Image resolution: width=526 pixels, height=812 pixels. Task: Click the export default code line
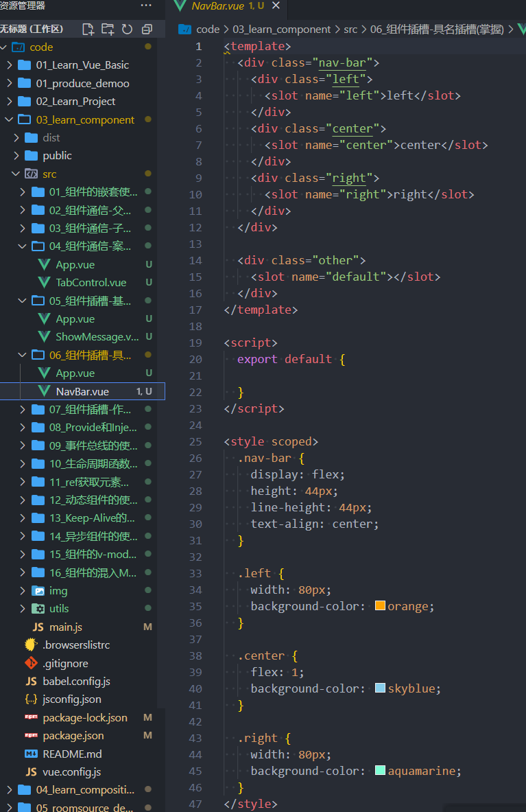[291, 359]
